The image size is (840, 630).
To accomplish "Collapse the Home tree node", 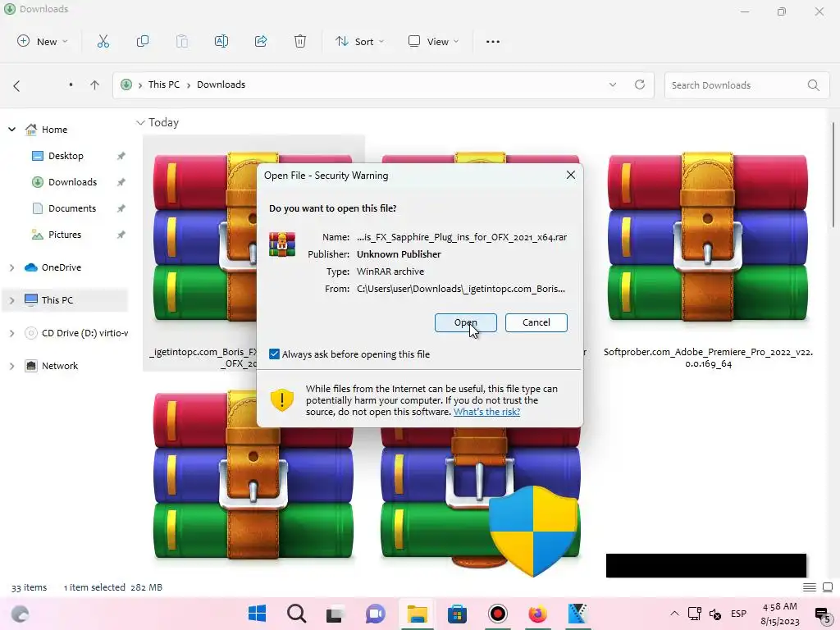I will pyautogui.click(x=11, y=130).
